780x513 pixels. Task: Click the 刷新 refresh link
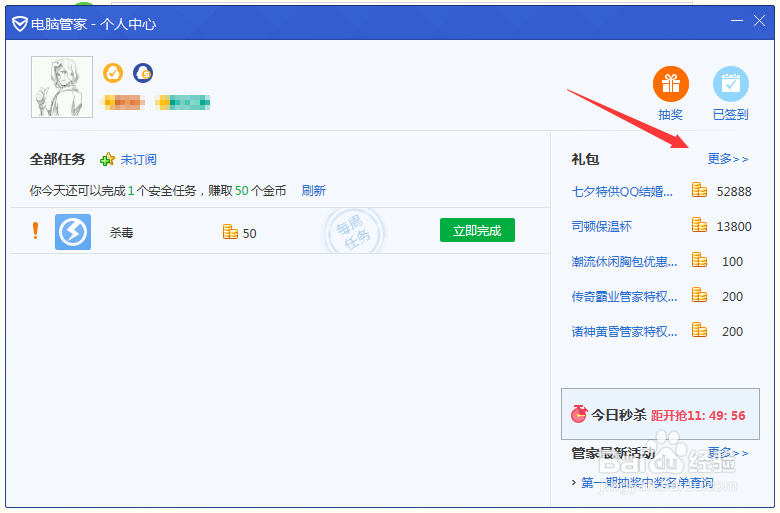(x=313, y=191)
